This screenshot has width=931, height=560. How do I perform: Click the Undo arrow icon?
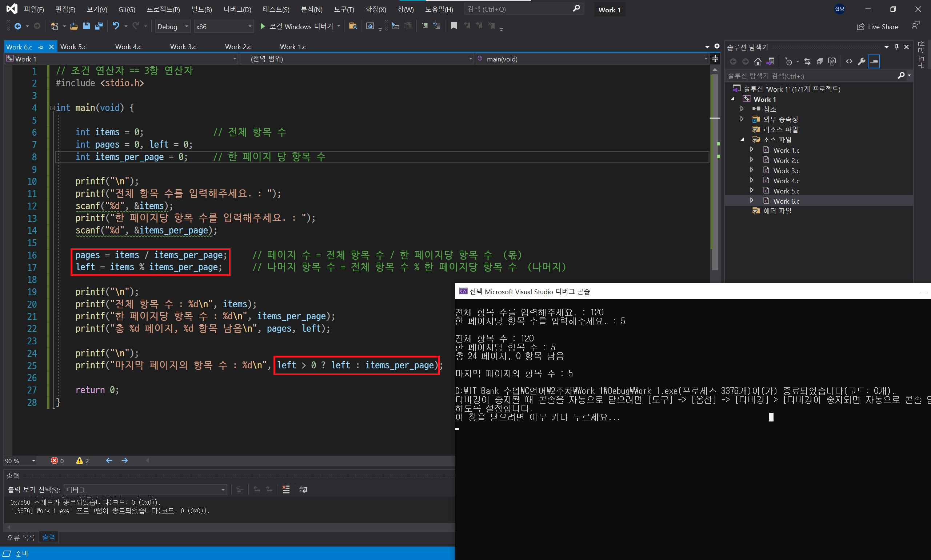[x=116, y=26]
